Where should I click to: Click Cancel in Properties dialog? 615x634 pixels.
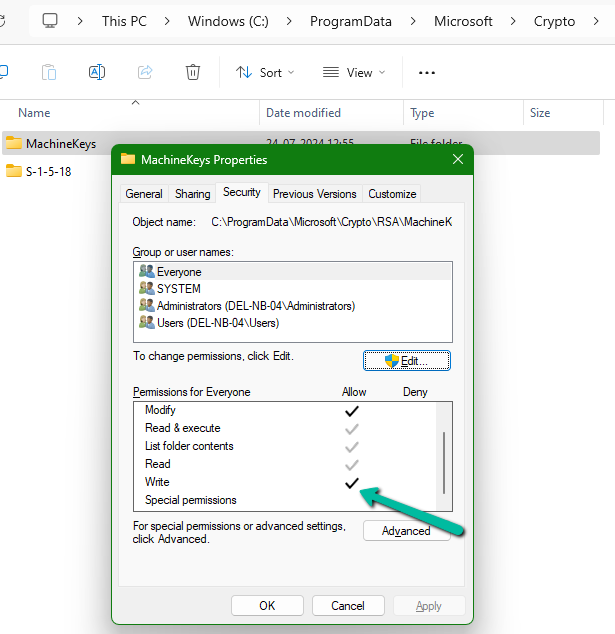coord(348,605)
